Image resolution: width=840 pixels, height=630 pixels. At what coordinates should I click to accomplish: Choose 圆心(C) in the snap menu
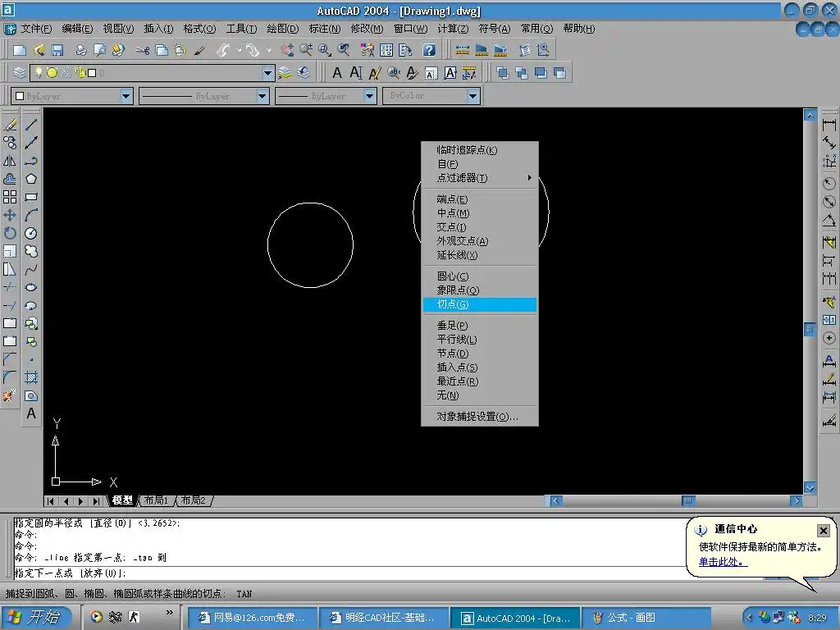(479, 276)
